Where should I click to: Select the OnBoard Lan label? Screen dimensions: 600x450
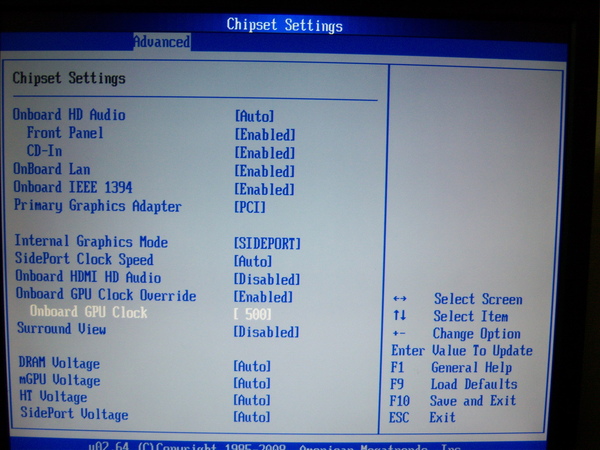click(x=52, y=169)
